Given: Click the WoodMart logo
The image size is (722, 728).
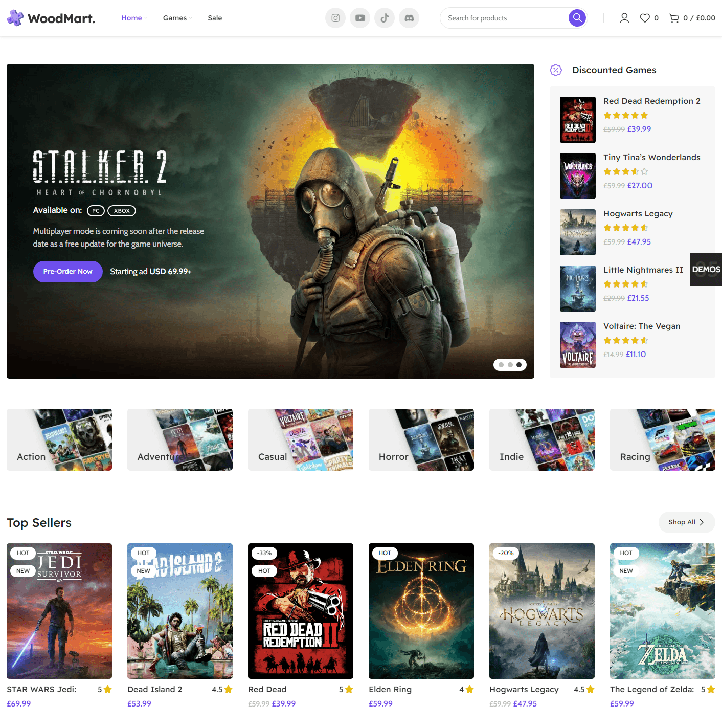Looking at the screenshot, I should click(x=51, y=18).
